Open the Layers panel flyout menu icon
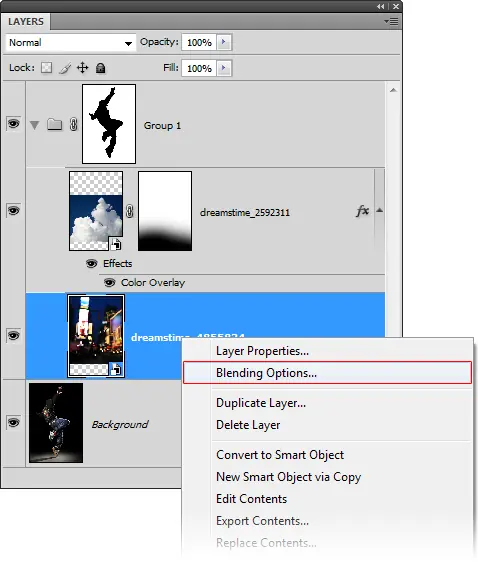This screenshot has height=568, width=478. pos(391,22)
